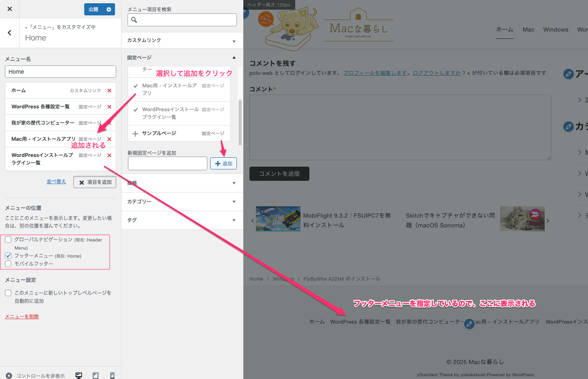The height and width of the screenshot is (379, 588).
Task: Go back using the left chevron arrow
Action: point(10,33)
